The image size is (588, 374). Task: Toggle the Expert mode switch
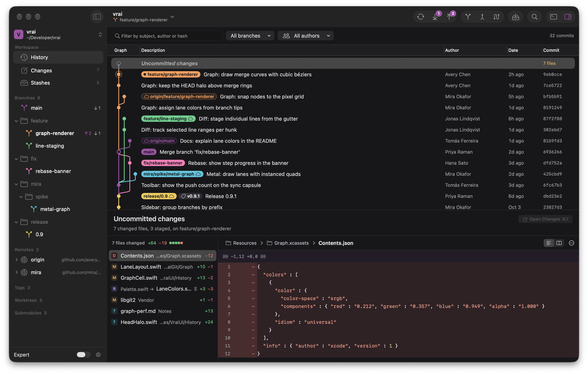pos(83,355)
